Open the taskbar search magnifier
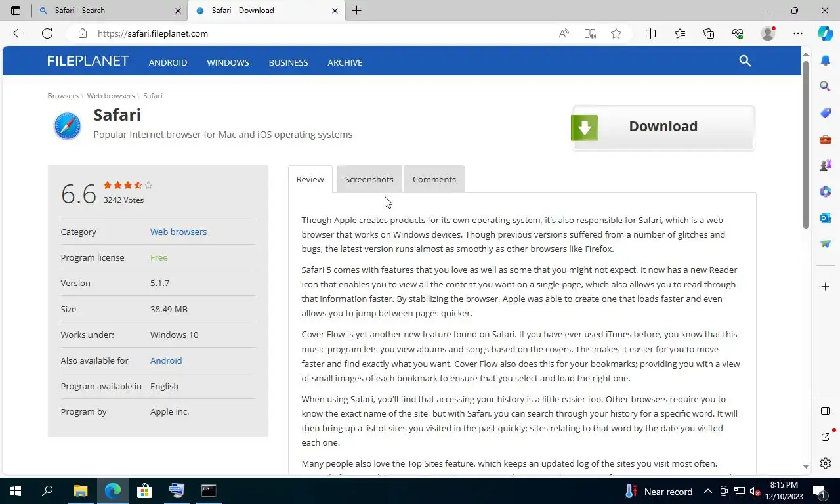Viewport: 840px width, 504px height. click(x=48, y=491)
